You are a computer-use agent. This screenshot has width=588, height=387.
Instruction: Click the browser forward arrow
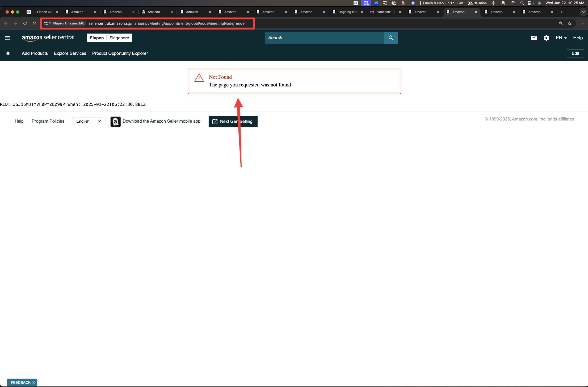[x=15, y=23]
